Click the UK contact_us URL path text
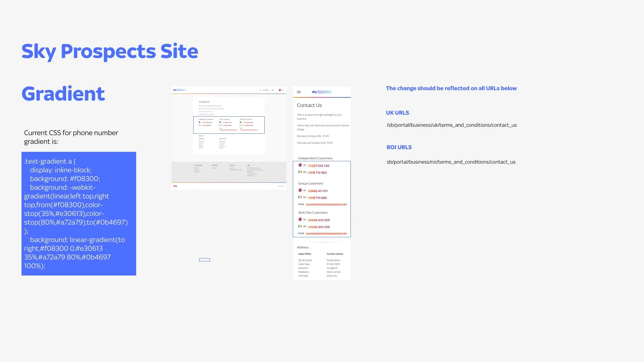The image size is (644, 362). pos(451,125)
